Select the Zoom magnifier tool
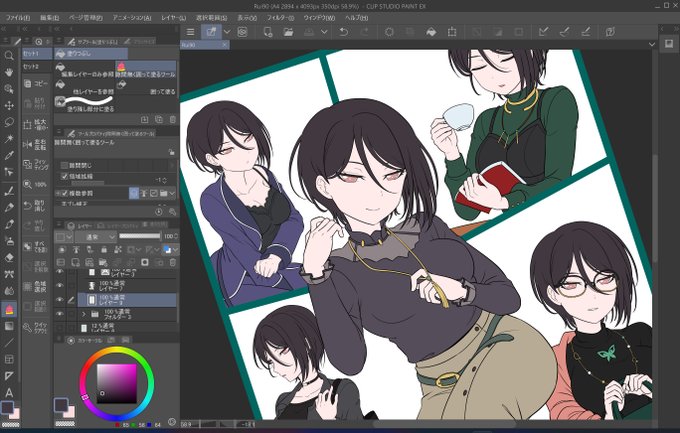Viewport: 680px width, 433px height. [9, 56]
